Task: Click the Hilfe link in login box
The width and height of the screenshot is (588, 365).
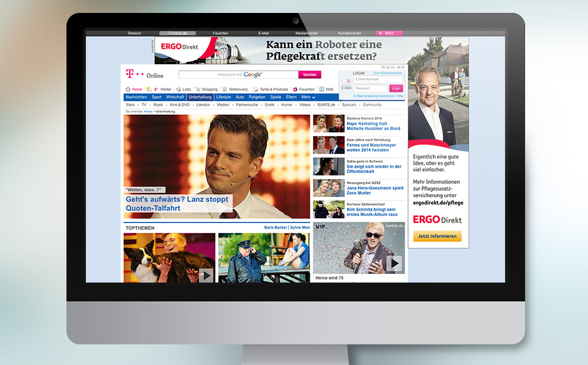Action: click(400, 96)
